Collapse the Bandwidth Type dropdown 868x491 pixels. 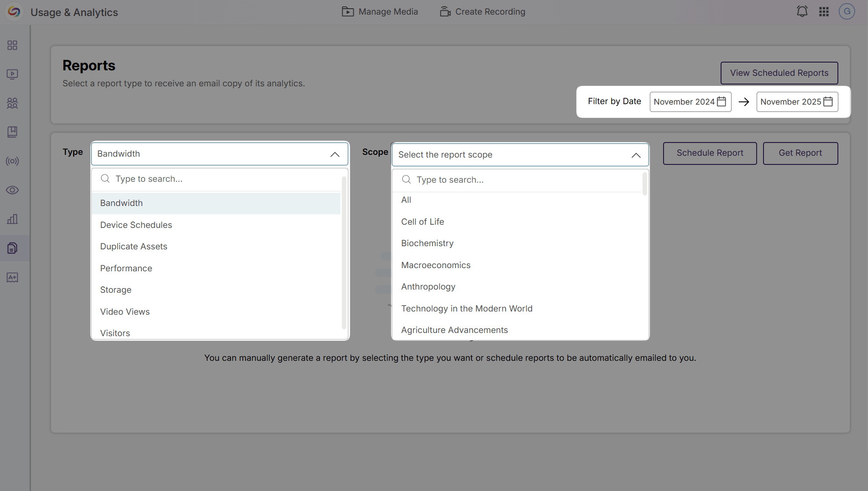click(335, 154)
